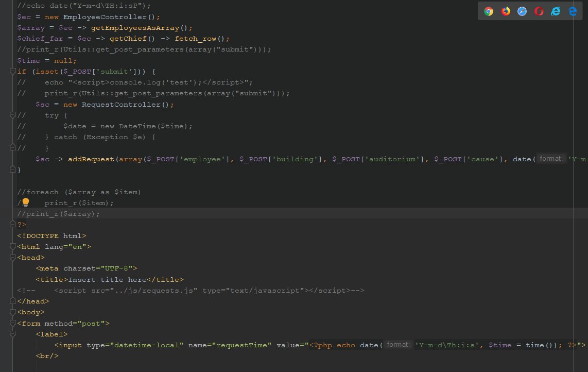Viewport: 588px width, 372px height.
Task: Click $_POST['building'] parameter
Action: [281, 159]
